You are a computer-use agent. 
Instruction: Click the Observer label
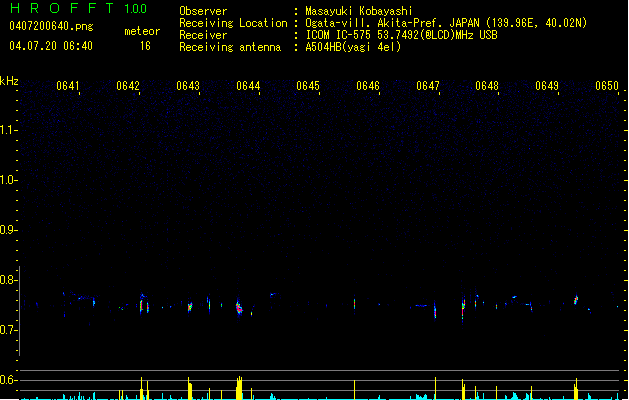pyautogui.click(x=203, y=11)
